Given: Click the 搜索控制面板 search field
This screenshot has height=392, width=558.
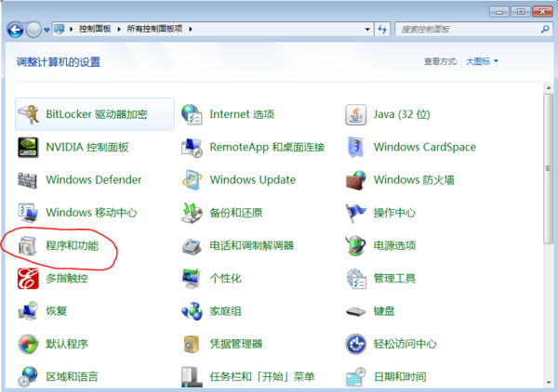Looking at the screenshot, I should click(473, 29).
